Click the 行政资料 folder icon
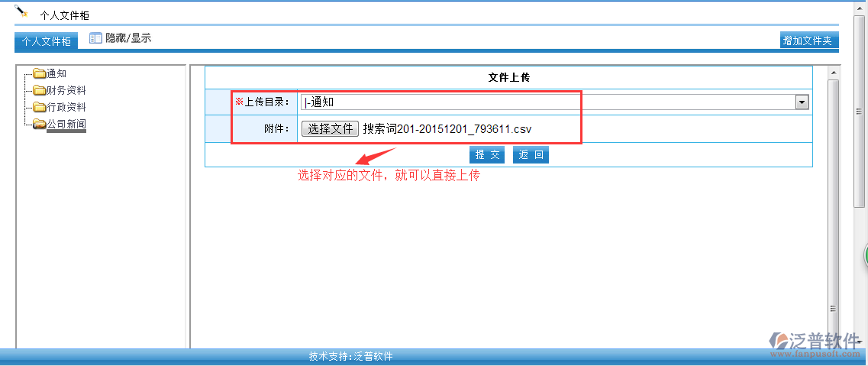The width and height of the screenshot is (868, 366). coord(39,107)
